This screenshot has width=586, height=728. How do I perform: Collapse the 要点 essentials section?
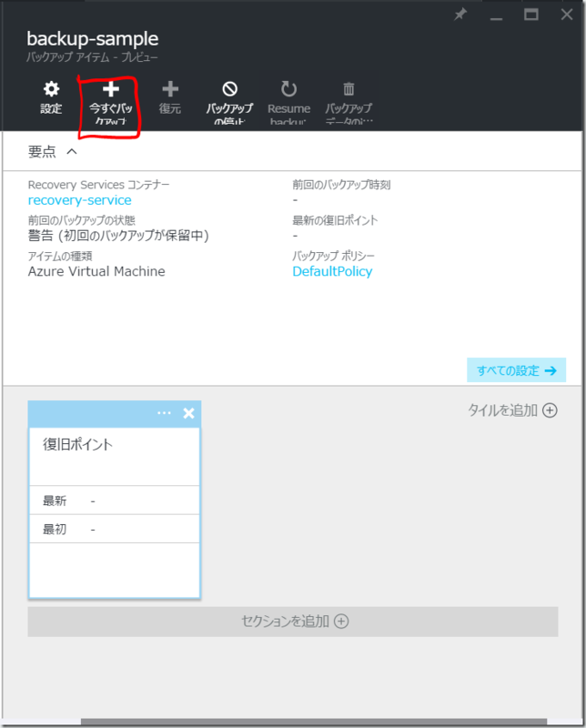[x=72, y=151]
